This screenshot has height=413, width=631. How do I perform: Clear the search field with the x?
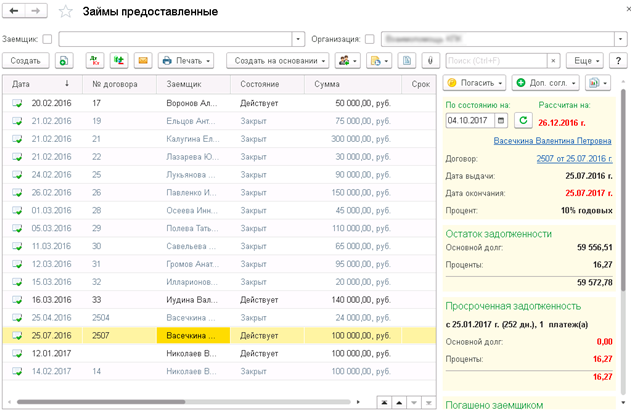pos(553,61)
